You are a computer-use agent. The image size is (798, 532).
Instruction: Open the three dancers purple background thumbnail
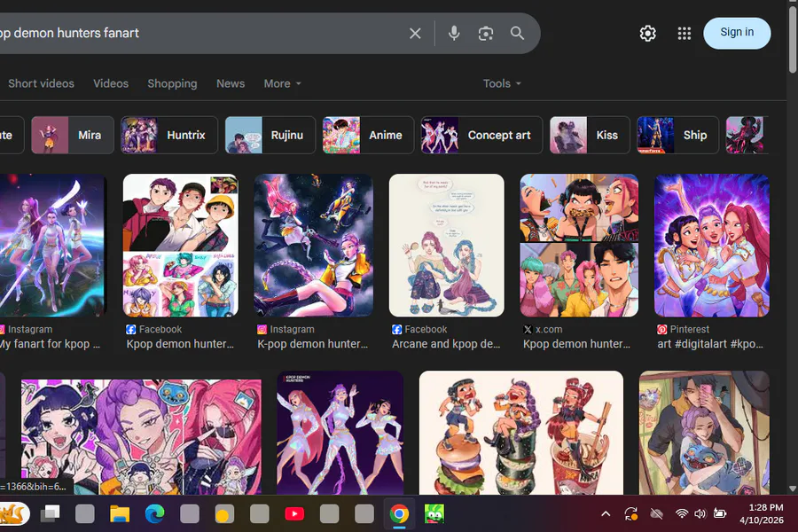pyautogui.click(x=340, y=433)
